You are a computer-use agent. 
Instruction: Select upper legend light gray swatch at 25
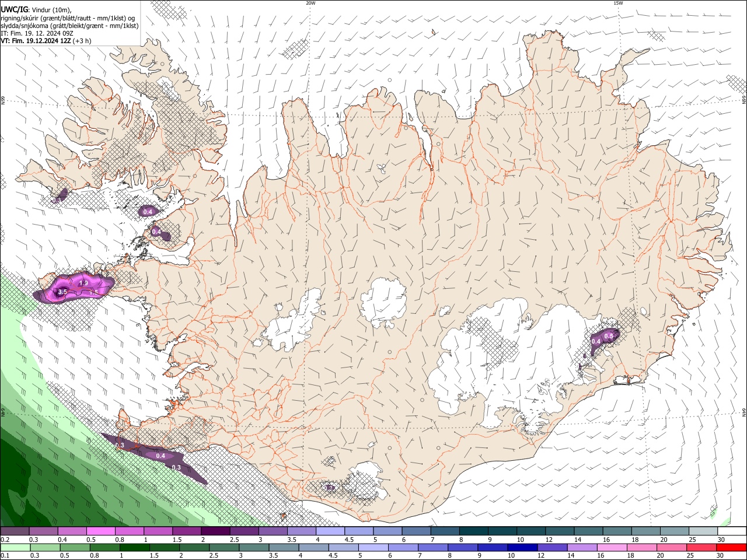703,531
